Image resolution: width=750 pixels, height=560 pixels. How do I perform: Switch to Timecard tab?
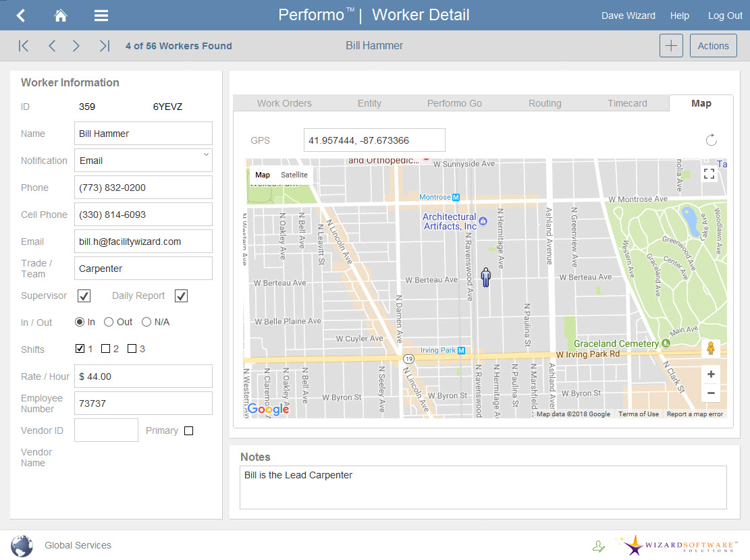click(627, 103)
